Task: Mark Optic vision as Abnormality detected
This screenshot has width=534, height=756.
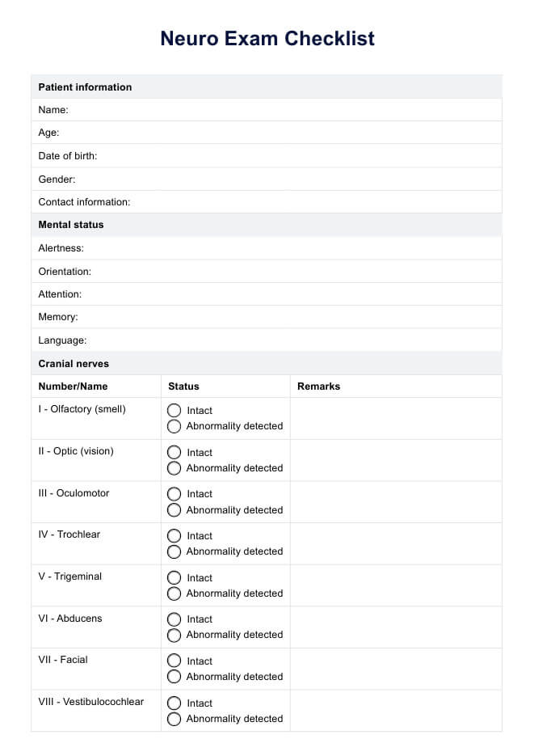Action: click(174, 468)
